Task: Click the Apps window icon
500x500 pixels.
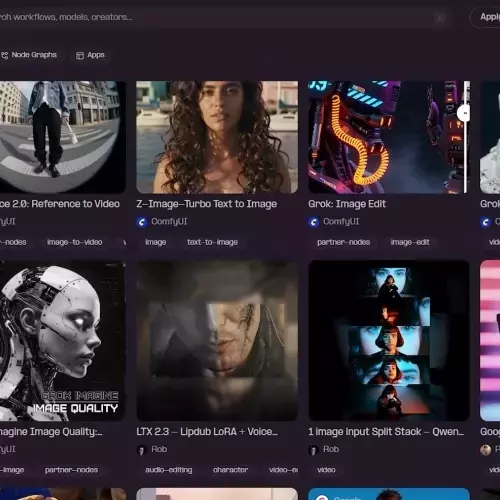Action: [80, 55]
